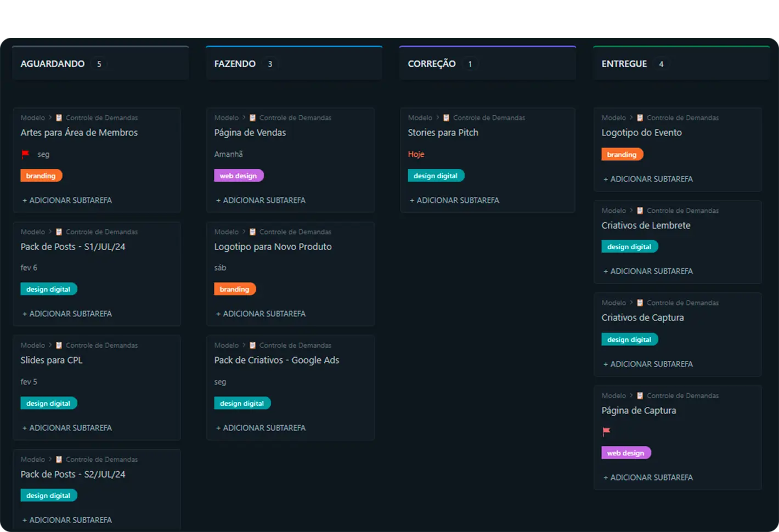The height and width of the screenshot is (532, 779).
Task: Click the task count badge beside AGUARDANDO
Action: pos(99,64)
